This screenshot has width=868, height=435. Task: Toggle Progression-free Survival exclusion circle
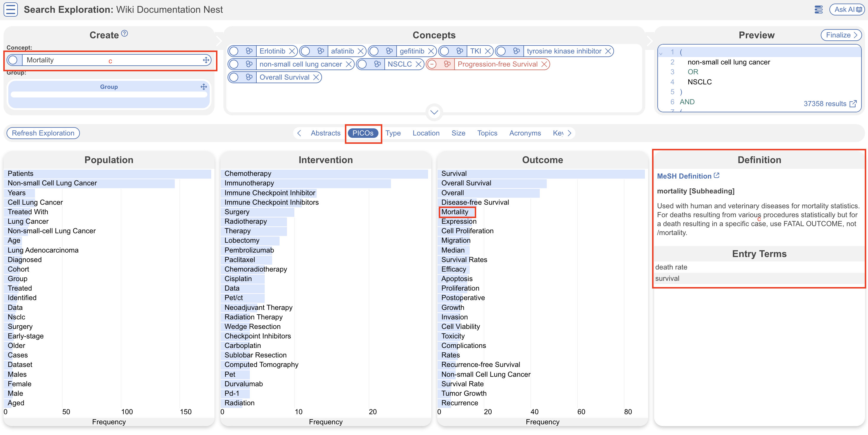point(432,64)
